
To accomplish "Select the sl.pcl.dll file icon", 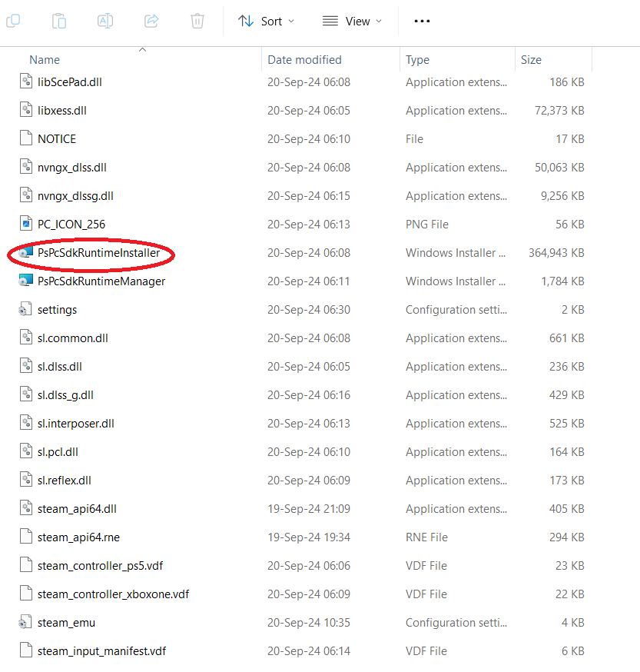I will pos(26,451).
